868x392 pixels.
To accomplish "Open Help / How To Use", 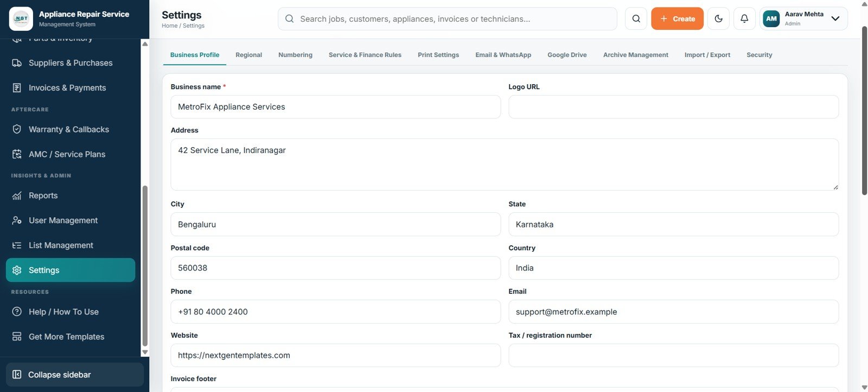I will [x=71, y=312].
